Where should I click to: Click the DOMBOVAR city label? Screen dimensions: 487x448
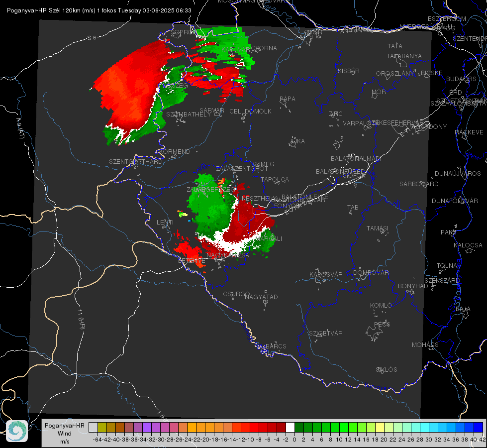click(x=371, y=273)
